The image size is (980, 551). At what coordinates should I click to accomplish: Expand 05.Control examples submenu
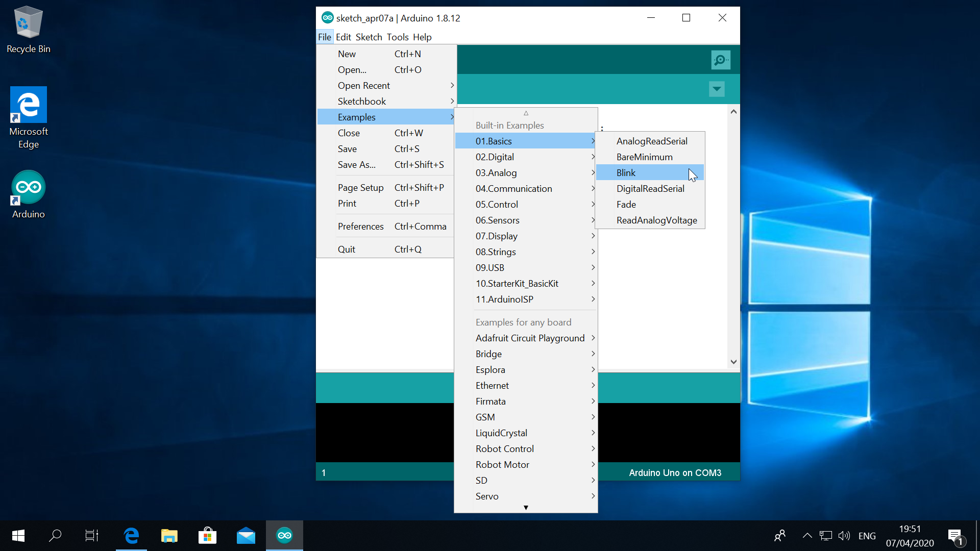[526, 205]
